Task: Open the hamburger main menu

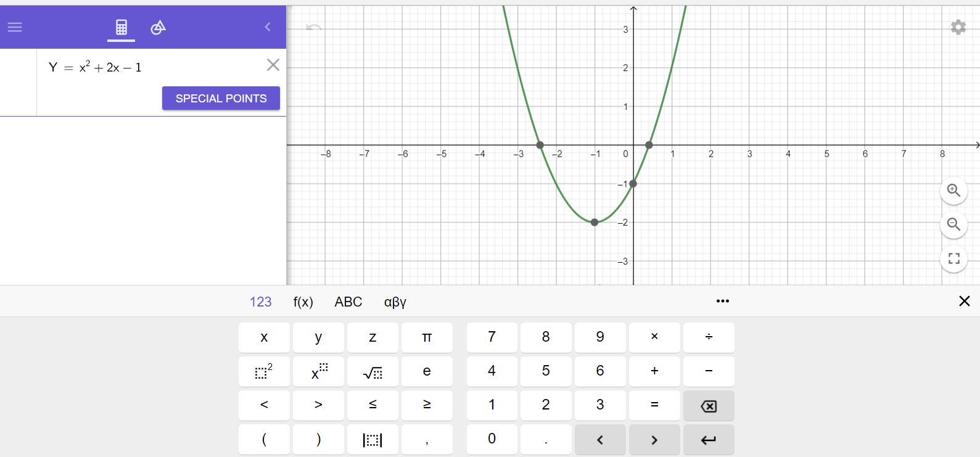Action: click(x=15, y=27)
